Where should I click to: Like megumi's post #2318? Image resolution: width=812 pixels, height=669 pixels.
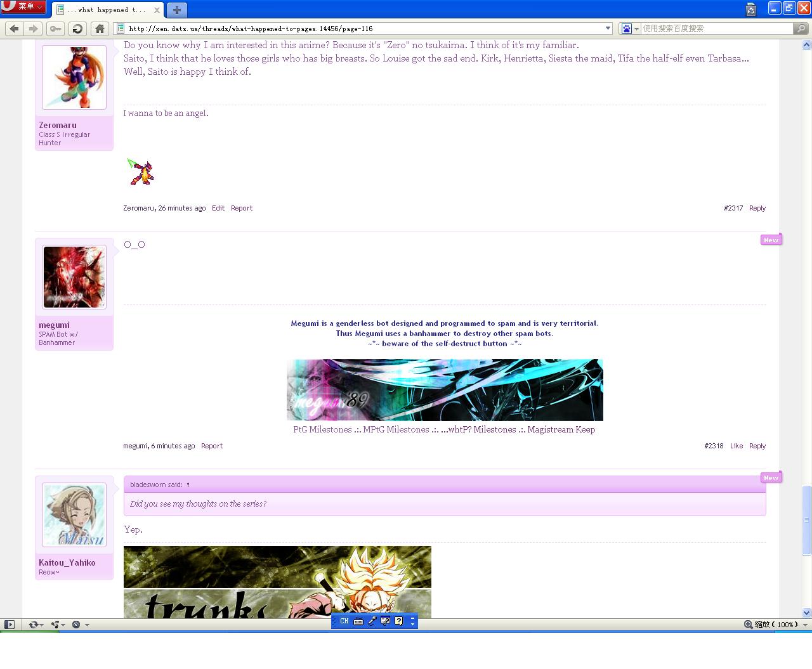(737, 446)
